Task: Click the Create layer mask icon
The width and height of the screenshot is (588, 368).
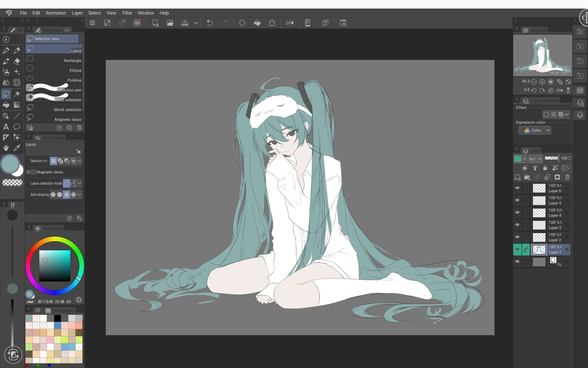Action: pos(557,177)
